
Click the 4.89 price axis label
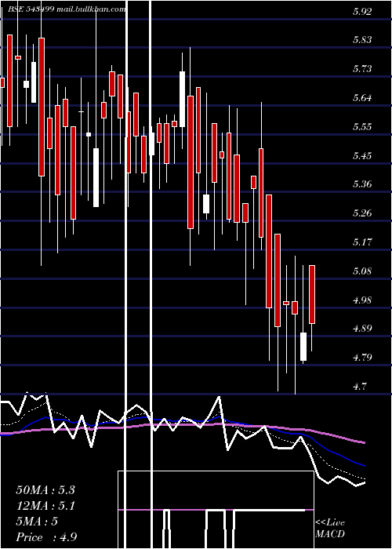point(362,329)
